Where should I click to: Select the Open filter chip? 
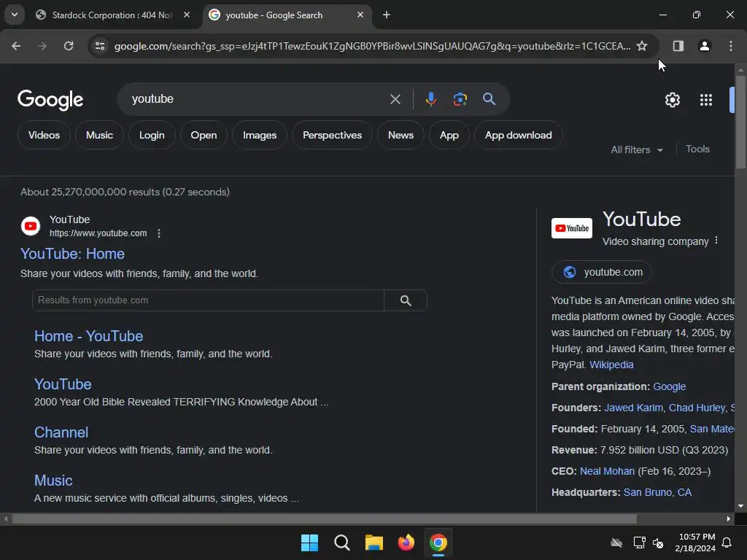click(204, 135)
